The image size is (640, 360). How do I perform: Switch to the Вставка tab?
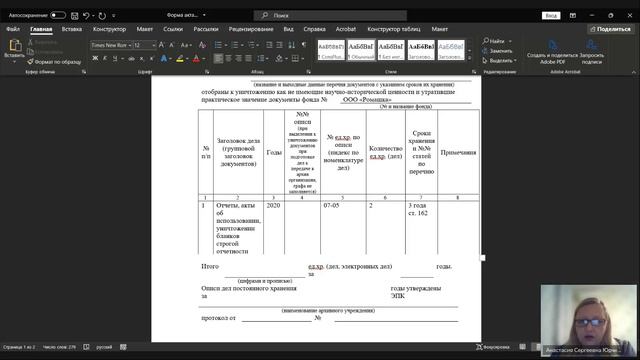(72, 29)
